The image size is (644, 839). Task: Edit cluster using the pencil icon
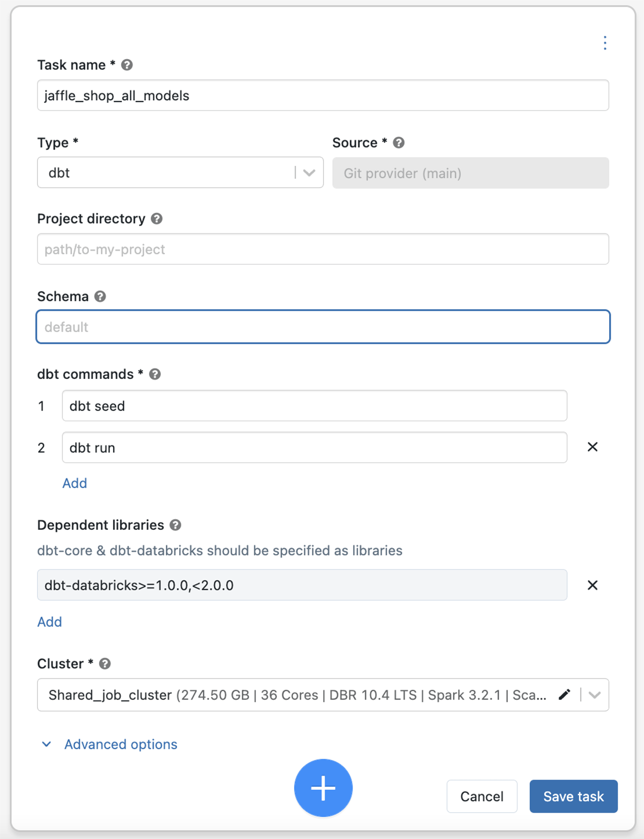click(x=564, y=695)
